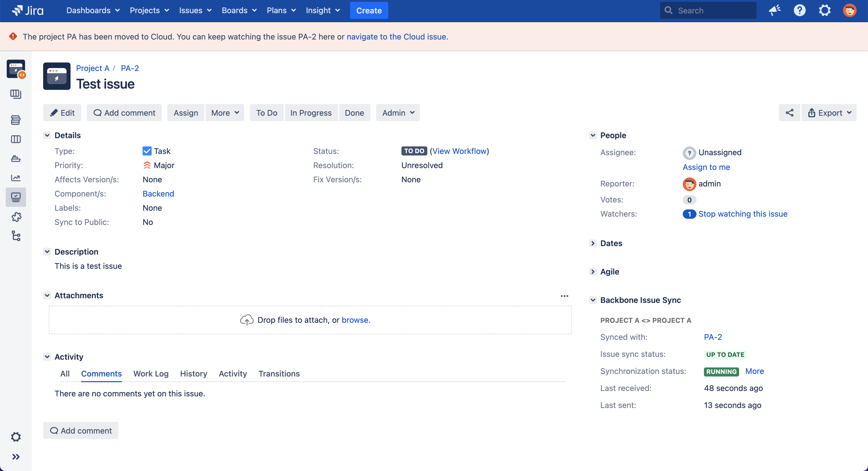This screenshot has width=868, height=471.
Task: Collapse the Backbone Issue Sync panel
Action: (x=593, y=300)
